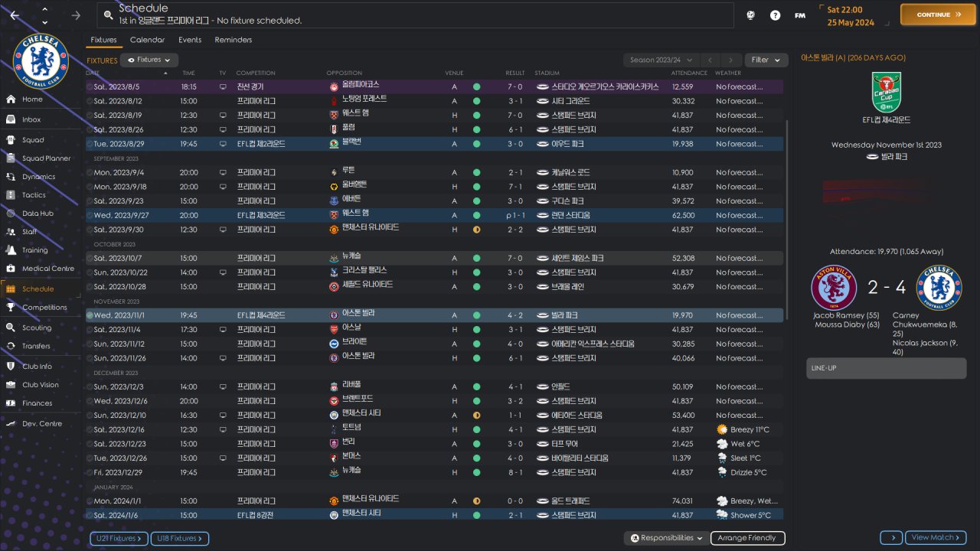
Task: Click the help question mark icon
Action: point(775,15)
